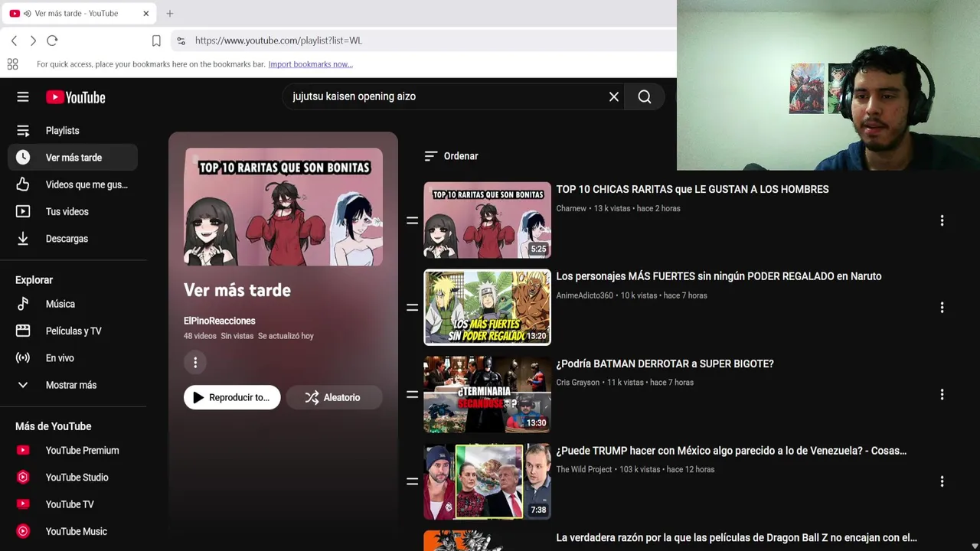Click the playlist cover thumbnail
The height and width of the screenshot is (551, 980).
coord(283,207)
